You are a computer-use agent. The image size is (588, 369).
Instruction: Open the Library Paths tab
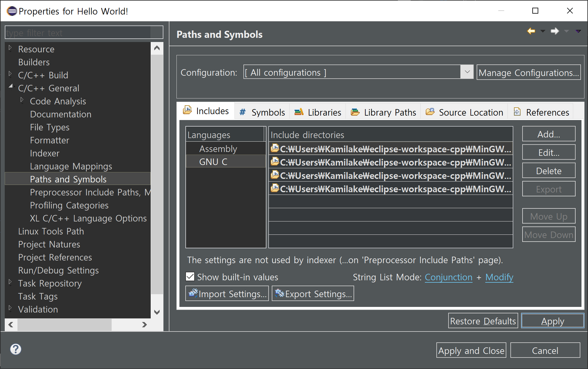(x=383, y=112)
